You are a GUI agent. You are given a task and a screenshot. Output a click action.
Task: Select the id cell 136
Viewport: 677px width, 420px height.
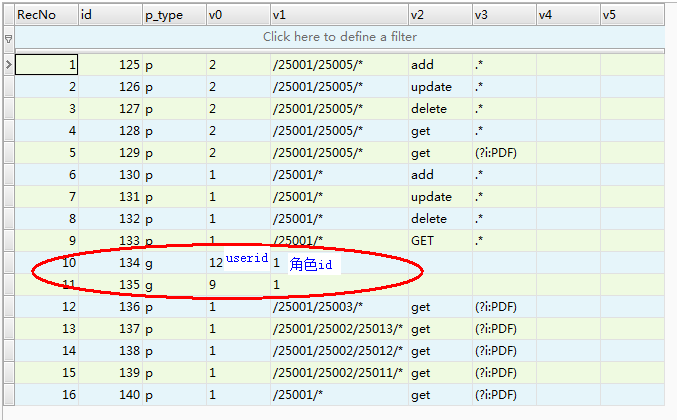pyautogui.click(x=111, y=307)
